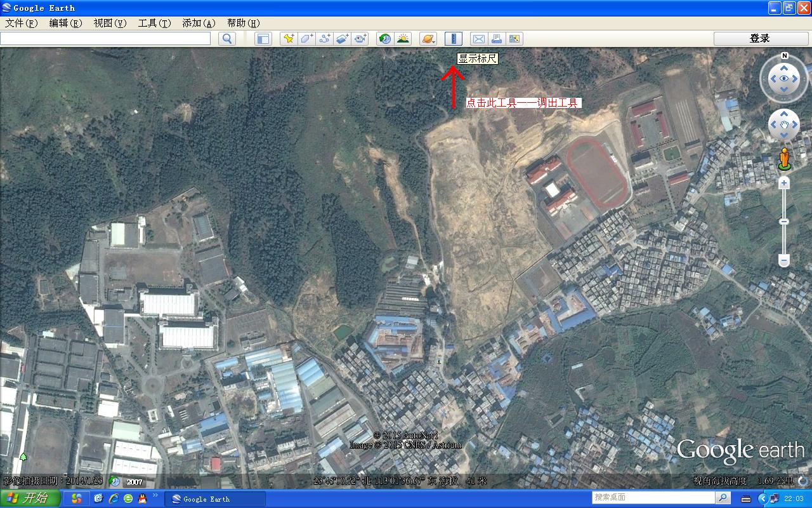
Task: Add a new placemark pin
Action: point(289,39)
